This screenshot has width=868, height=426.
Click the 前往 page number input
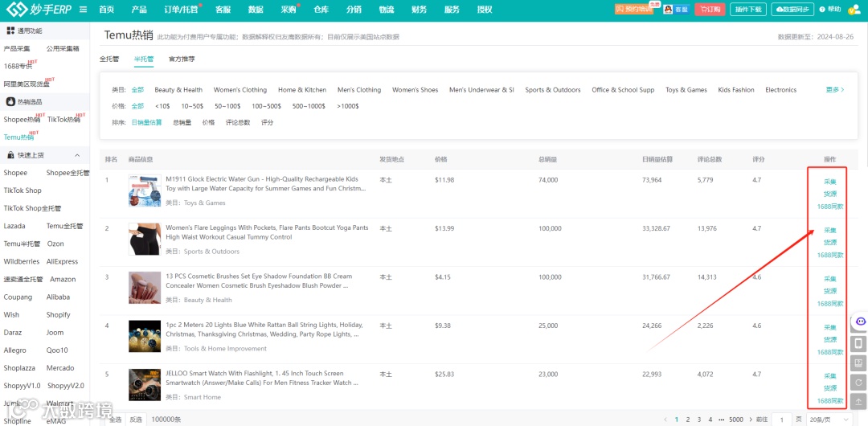pos(782,420)
